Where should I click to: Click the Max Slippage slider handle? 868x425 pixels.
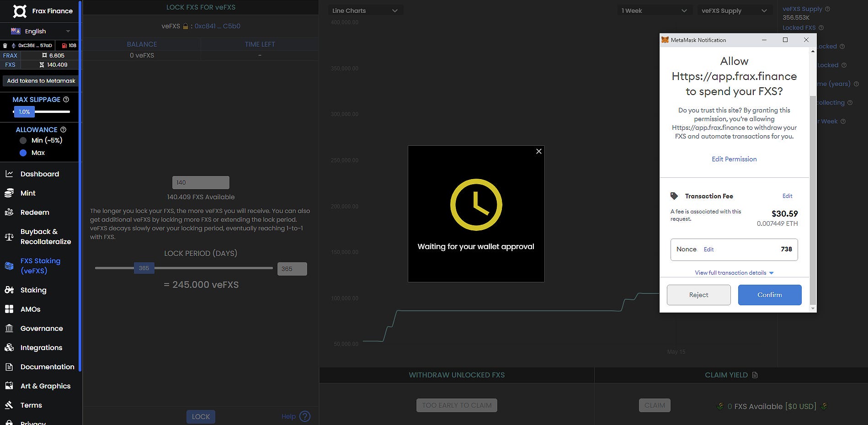(x=24, y=112)
